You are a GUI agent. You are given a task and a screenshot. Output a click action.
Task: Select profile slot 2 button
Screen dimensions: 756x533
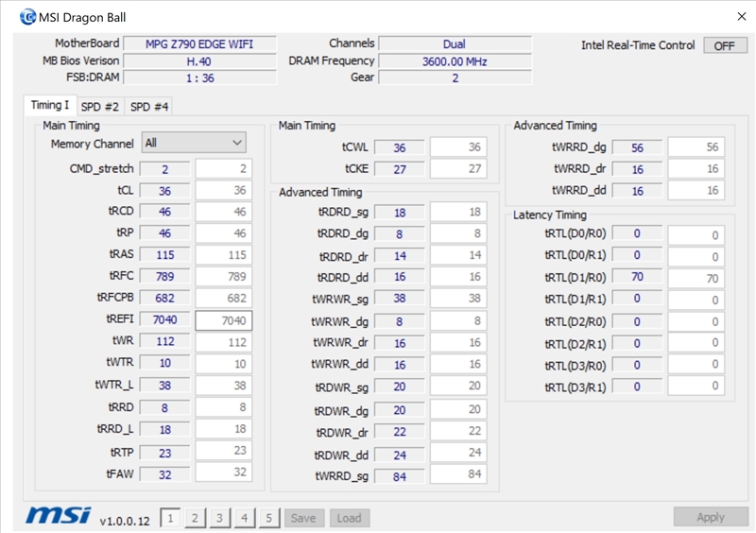tap(195, 518)
